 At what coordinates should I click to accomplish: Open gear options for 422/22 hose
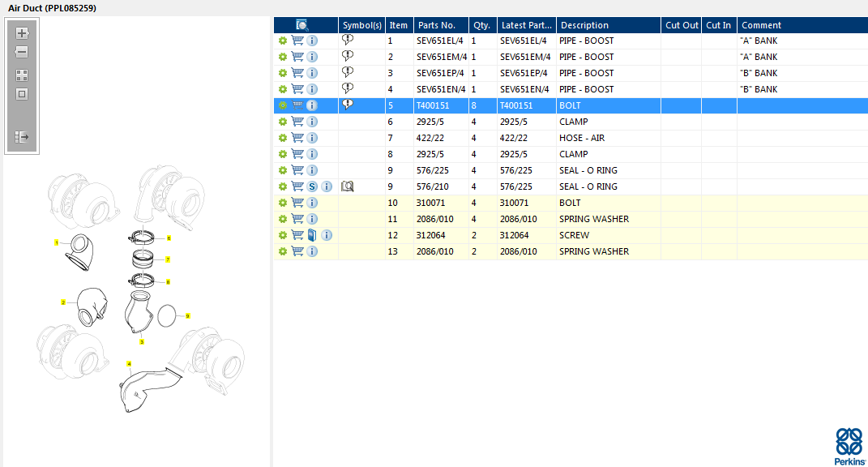click(x=283, y=138)
